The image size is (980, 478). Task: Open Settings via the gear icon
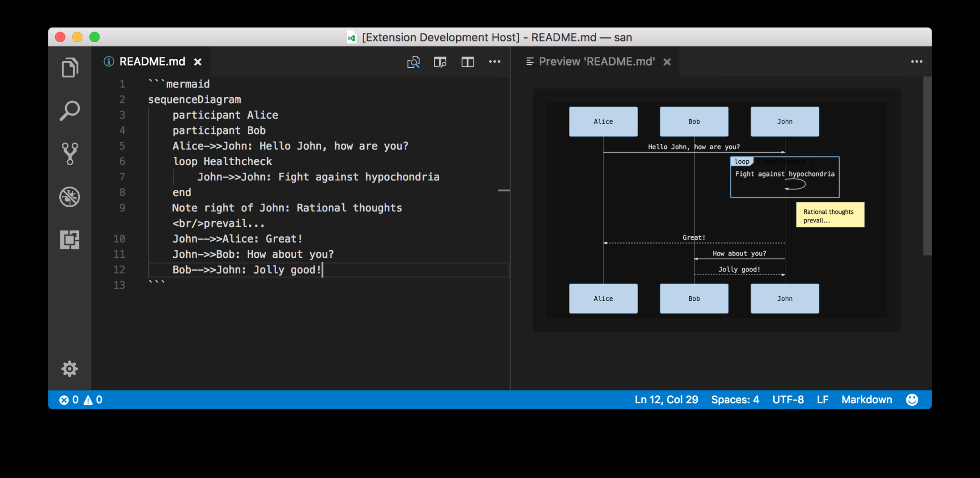click(70, 368)
